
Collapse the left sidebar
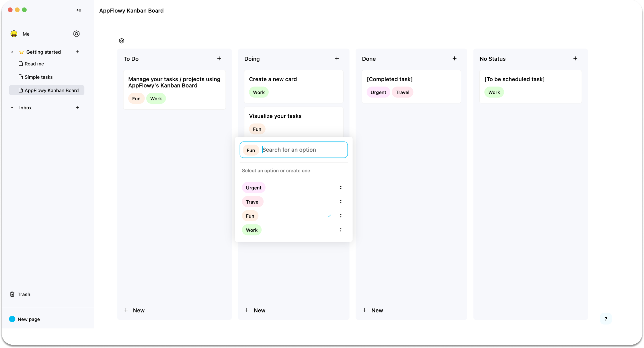(79, 10)
